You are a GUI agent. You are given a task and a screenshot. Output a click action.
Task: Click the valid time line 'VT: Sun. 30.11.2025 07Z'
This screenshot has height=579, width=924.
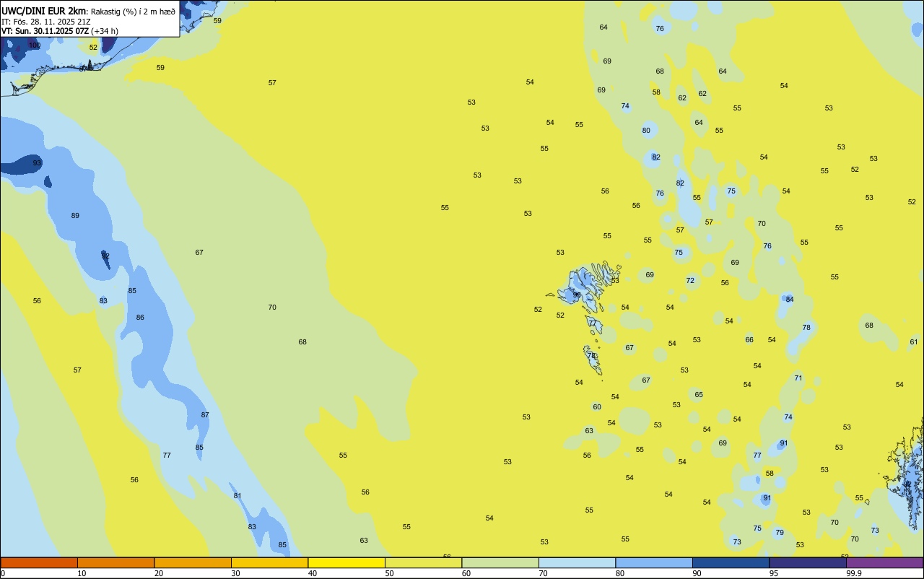coord(45,31)
